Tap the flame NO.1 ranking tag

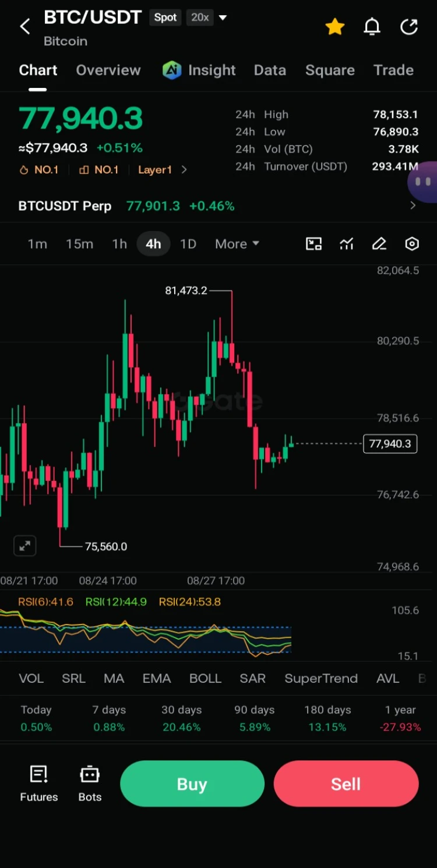(38, 170)
